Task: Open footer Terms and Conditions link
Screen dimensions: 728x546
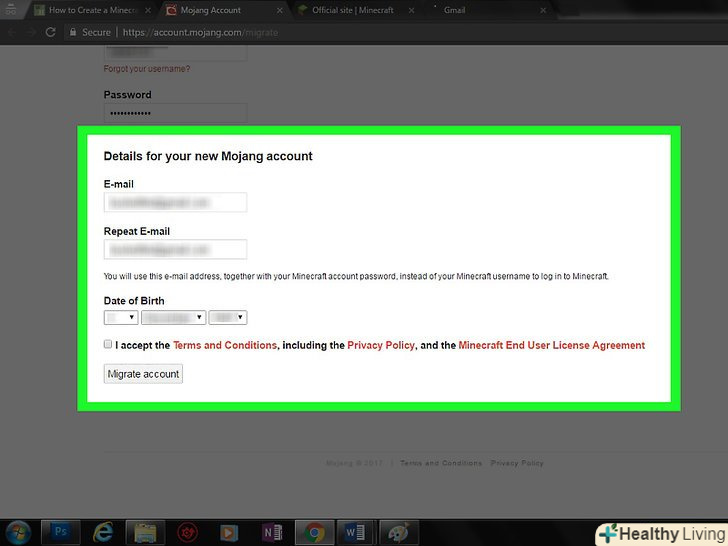Action: [x=441, y=463]
